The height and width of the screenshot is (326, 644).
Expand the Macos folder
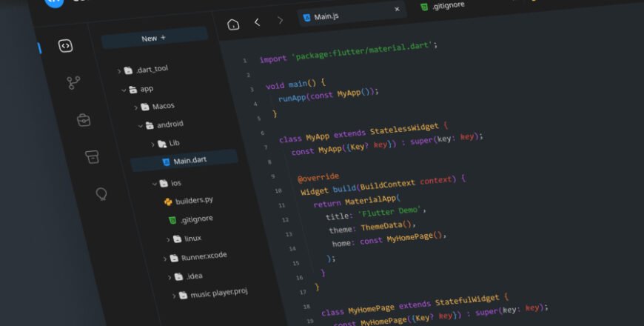click(135, 107)
